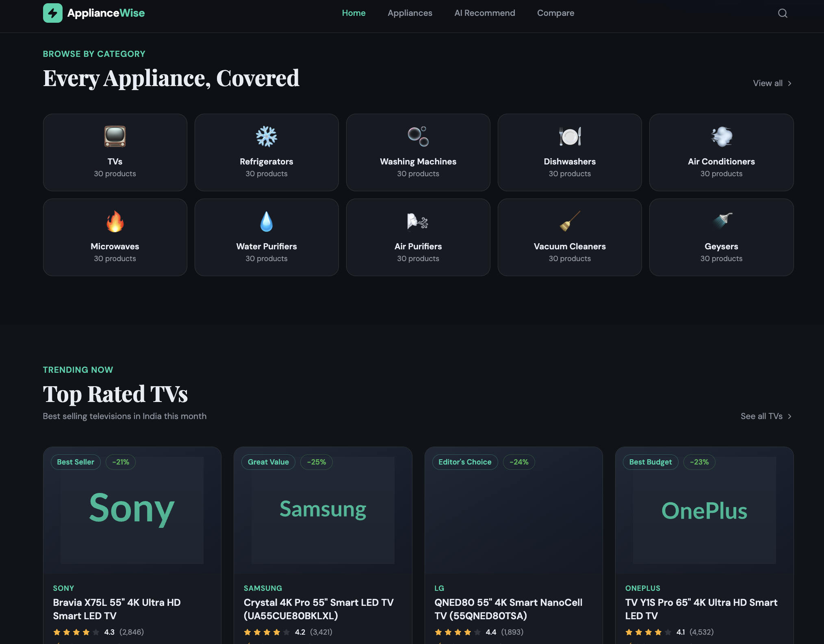Click the chevron next to View all

[789, 83]
